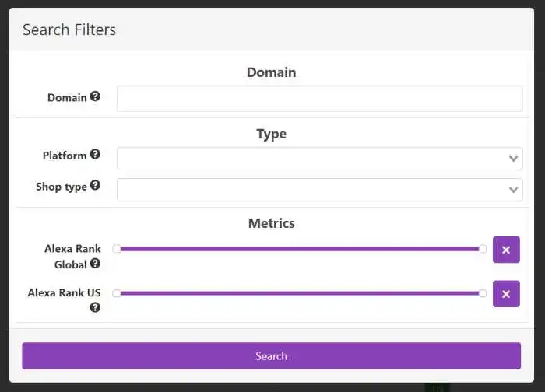Image resolution: width=545 pixels, height=392 pixels.
Task: Focus the Domain text input field
Action: click(x=319, y=99)
